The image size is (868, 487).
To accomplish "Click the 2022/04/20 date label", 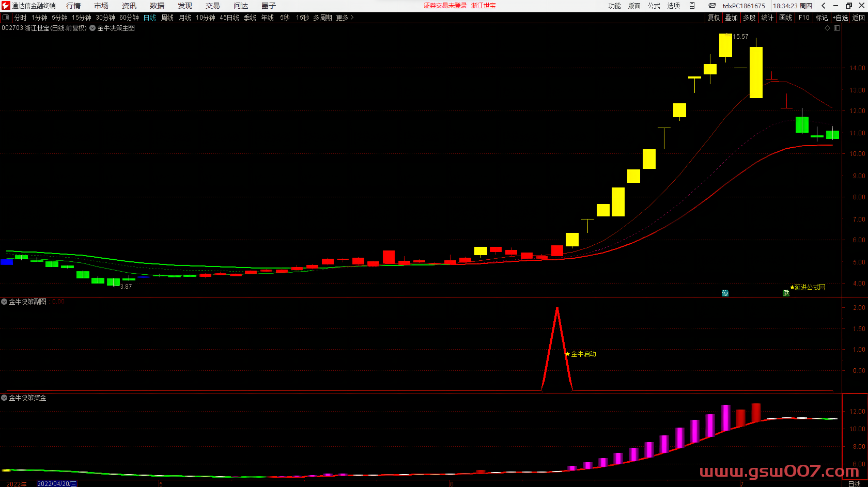I will (57, 483).
